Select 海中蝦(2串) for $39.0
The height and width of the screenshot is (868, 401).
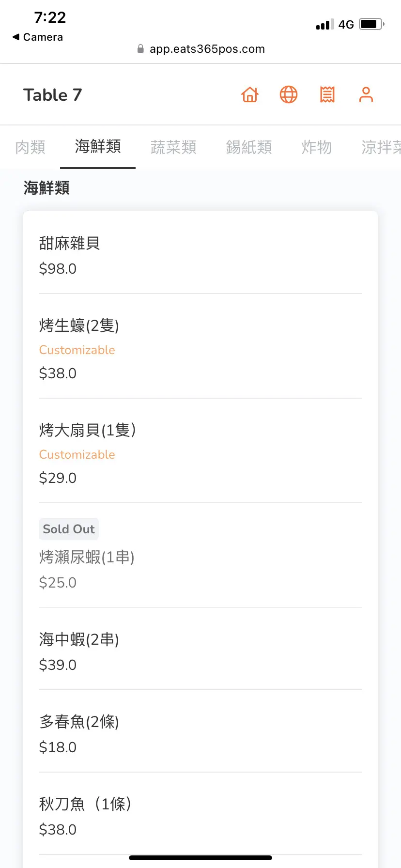(x=200, y=651)
